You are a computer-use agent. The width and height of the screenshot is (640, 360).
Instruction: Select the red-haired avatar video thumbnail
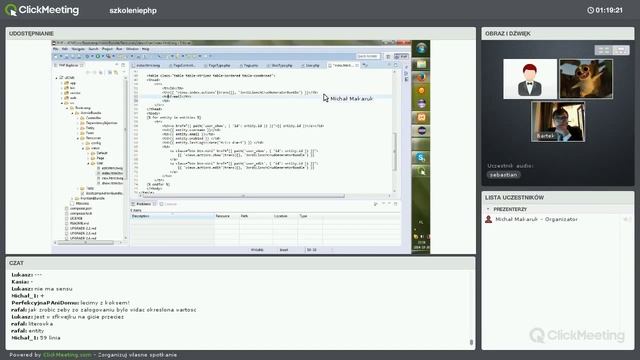530,79
